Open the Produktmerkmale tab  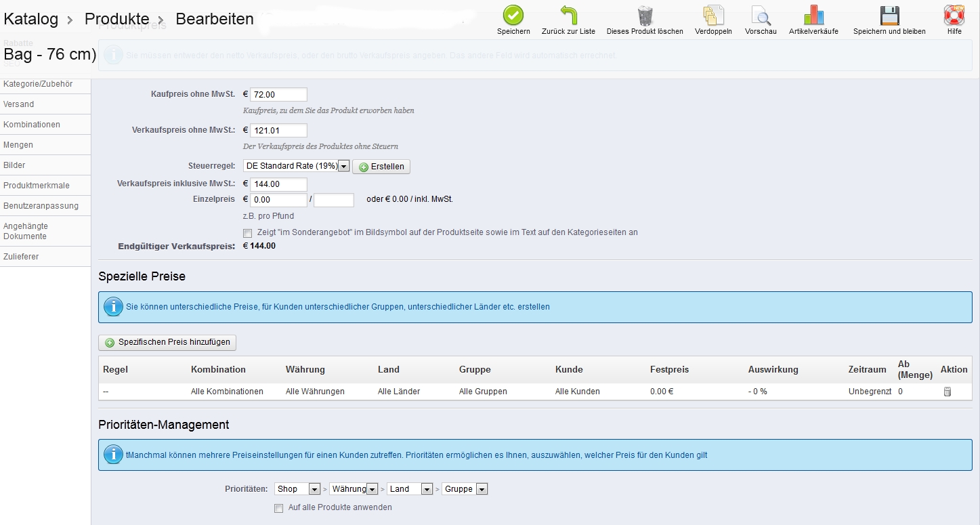45,186
